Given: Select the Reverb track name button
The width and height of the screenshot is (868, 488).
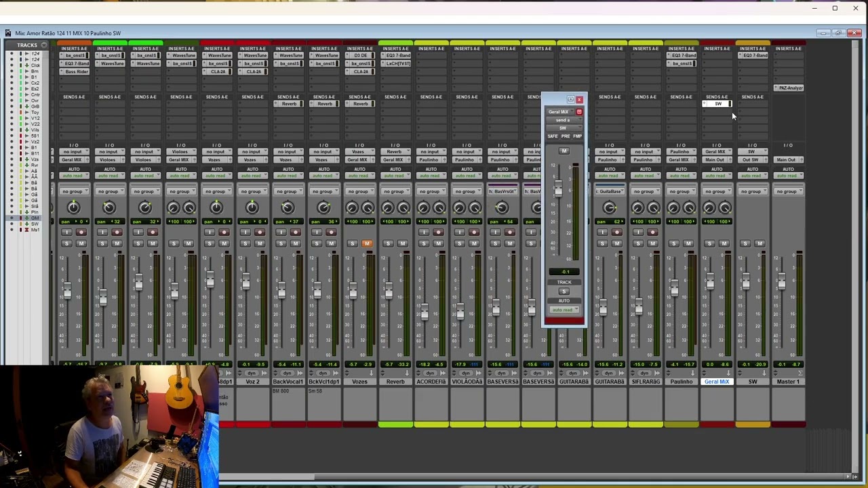Looking at the screenshot, I should click(395, 382).
